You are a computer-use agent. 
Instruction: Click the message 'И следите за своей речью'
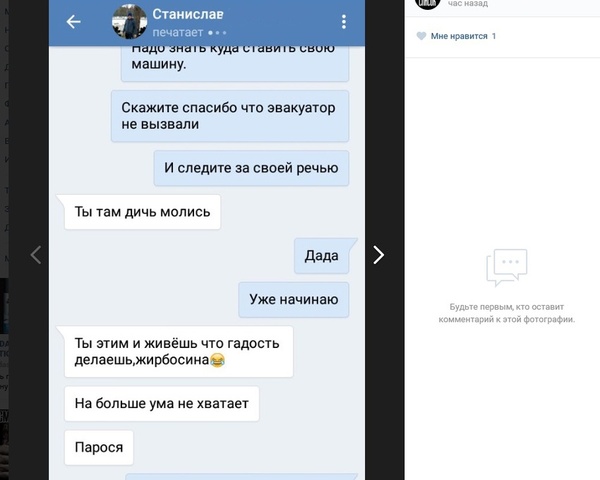[251, 168]
